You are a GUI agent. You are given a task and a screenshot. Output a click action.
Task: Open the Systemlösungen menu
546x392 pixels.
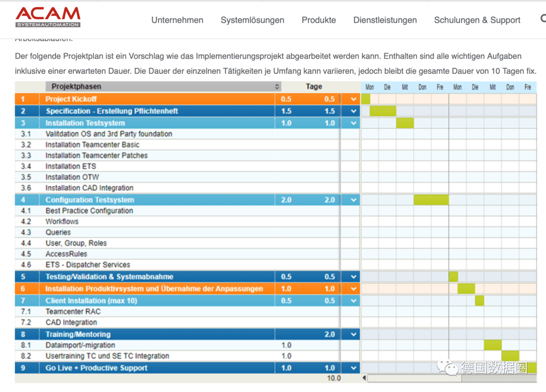click(x=252, y=20)
